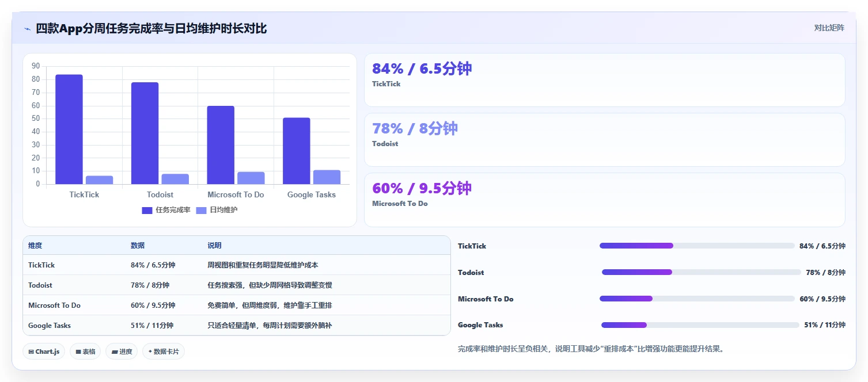Click the Microsoft To Do cell in the table

click(x=54, y=305)
